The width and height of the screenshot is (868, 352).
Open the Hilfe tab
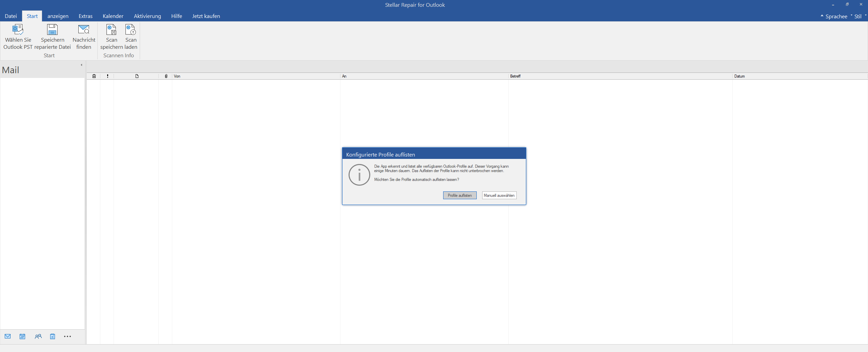(177, 16)
